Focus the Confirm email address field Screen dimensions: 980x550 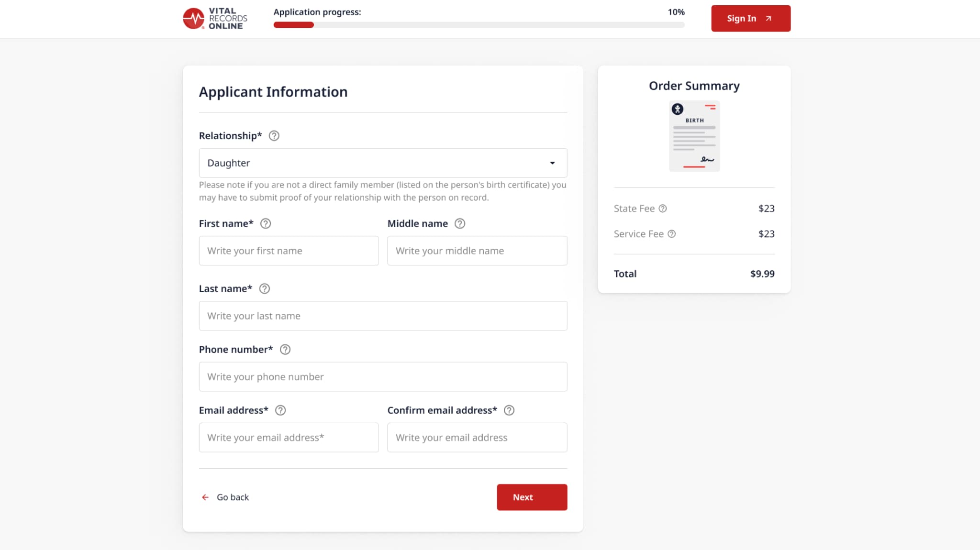[477, 438]
